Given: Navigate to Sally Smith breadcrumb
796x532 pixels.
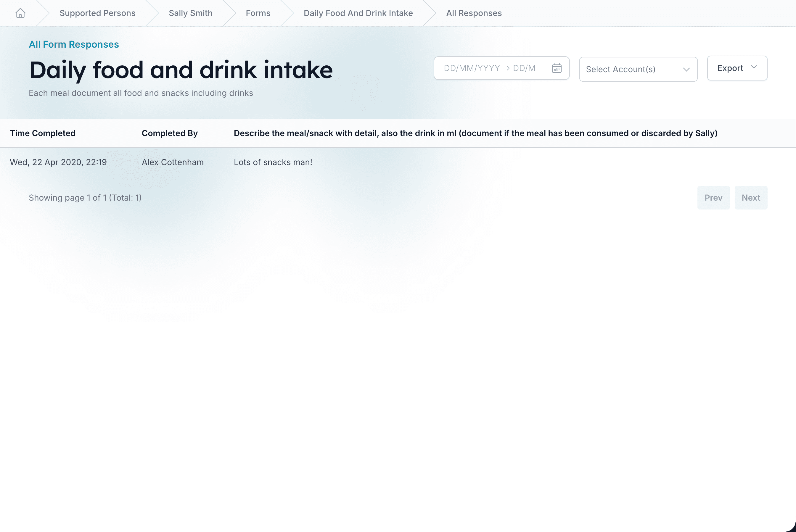Looking at the screenshot, I should pos(190,13).
